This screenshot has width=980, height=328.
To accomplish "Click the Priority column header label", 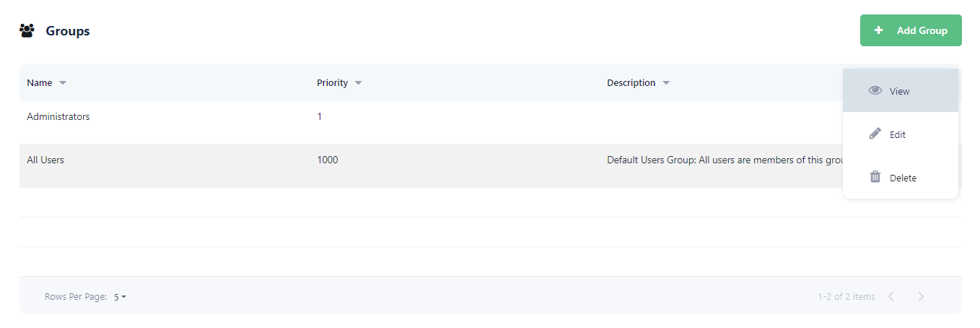I will pos(332,83).
